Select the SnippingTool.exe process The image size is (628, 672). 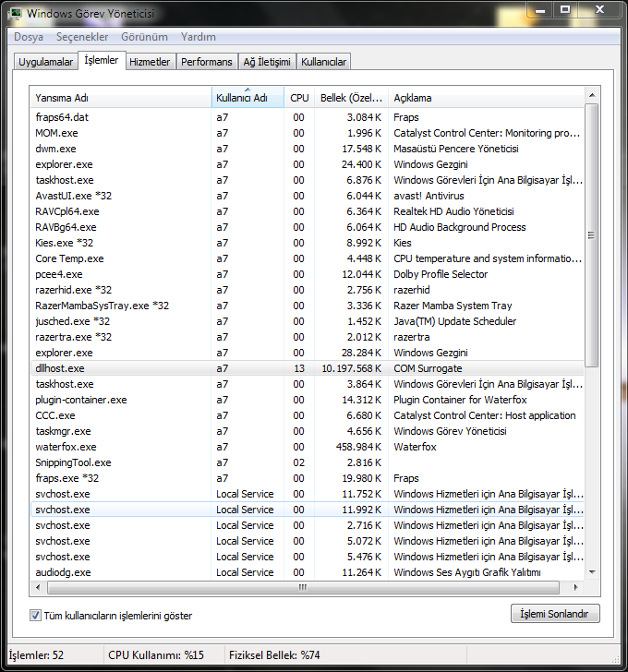pos(307,462)
